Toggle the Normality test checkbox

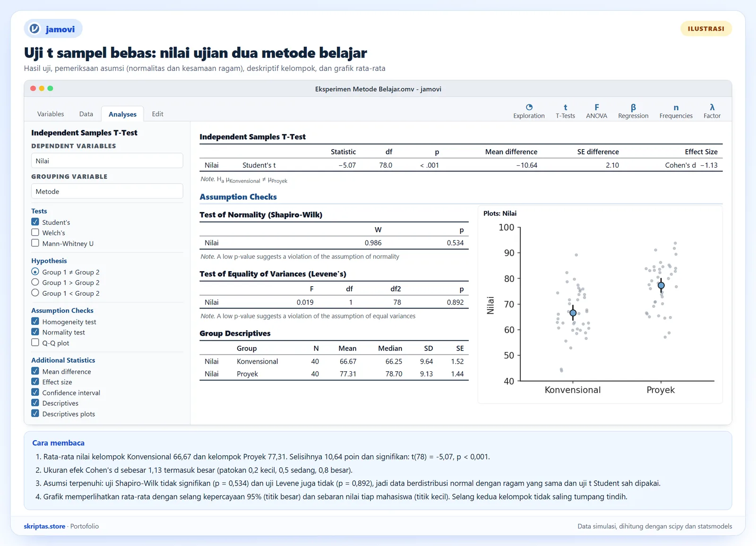click(x=35, y=332)
